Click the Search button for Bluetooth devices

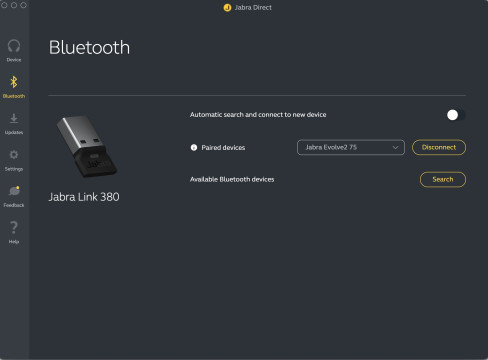point(443,179)
